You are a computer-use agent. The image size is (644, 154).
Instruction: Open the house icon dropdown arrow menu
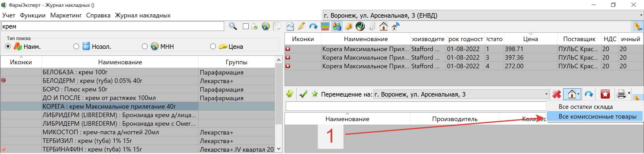pyautogui.click(x=578, y=94)
